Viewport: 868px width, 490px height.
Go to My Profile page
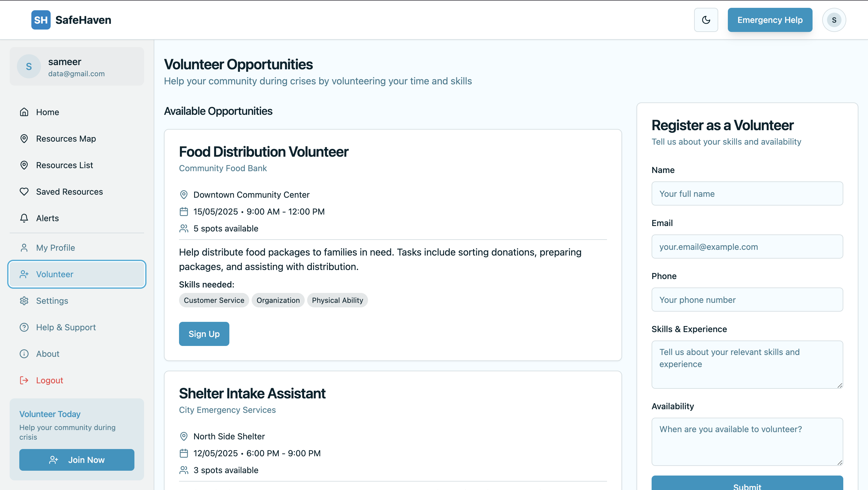pyautogui.click(x=55, y=248)
